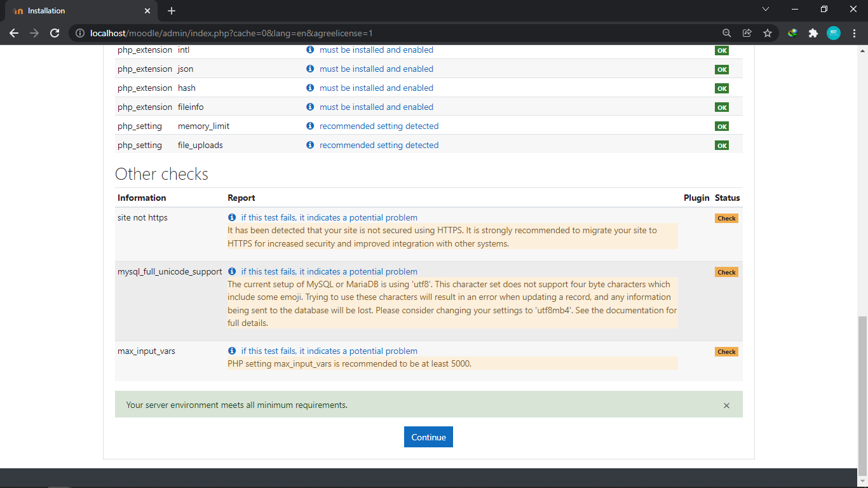Open the zoom magnifier in address bar
Screen dimensions: 868x488
pos(727,33)
